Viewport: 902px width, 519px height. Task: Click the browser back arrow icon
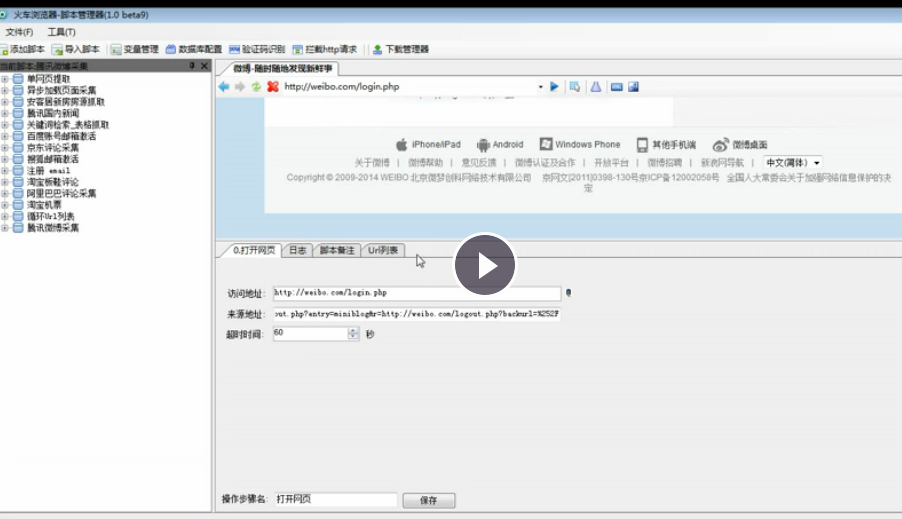point(224,87)
